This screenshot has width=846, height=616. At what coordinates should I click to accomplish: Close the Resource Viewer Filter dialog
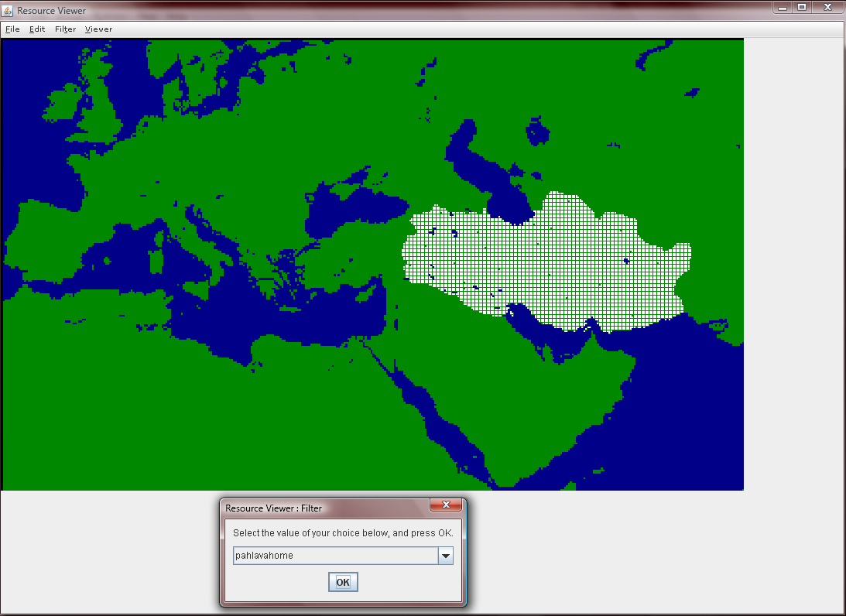click(x=446, y=505)
